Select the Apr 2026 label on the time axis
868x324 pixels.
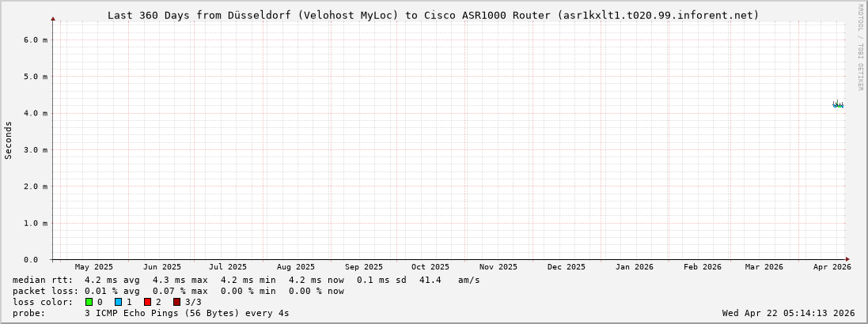832,267
